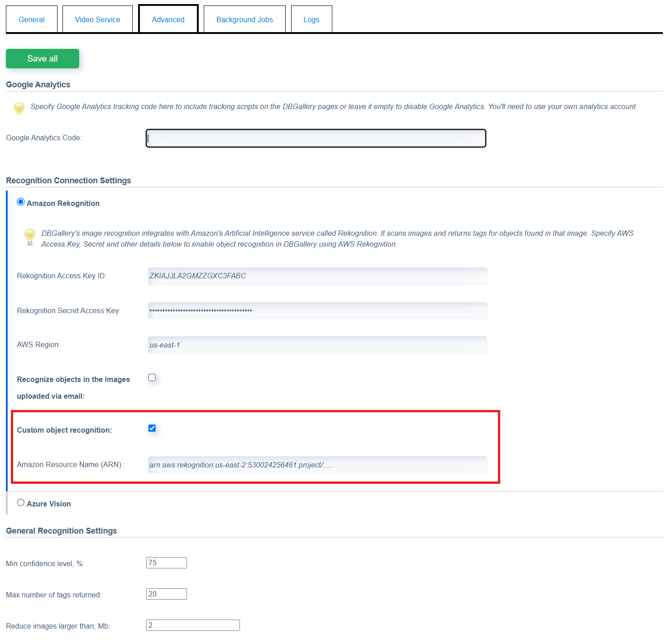Click the Azure Vision label text

(x=49, y=504)
